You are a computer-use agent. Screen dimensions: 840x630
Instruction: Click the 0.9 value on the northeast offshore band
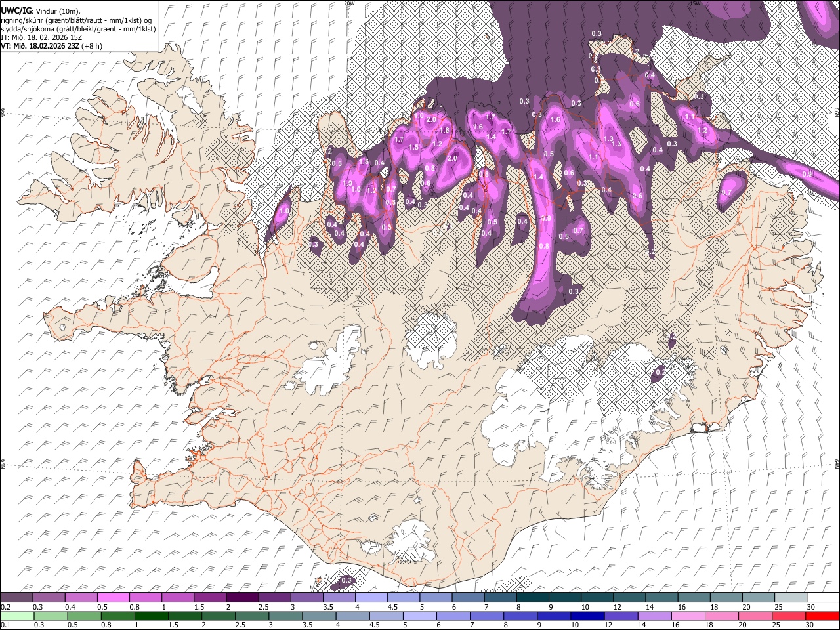[x=807, y=173]
